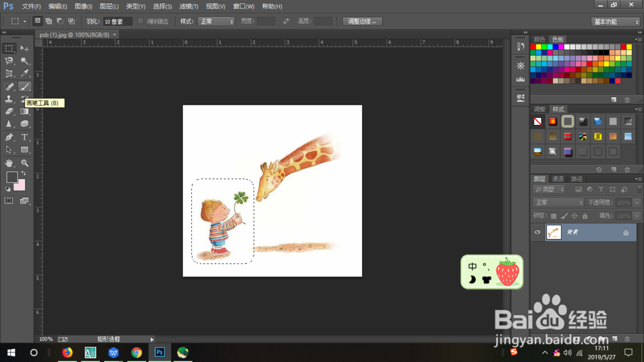Select the Pen tool

click(9, 137)
